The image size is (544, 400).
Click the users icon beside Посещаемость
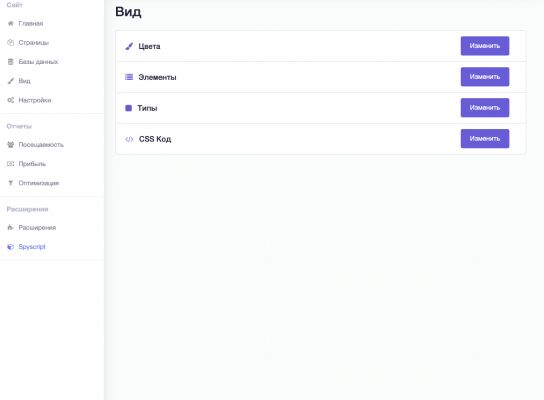(x=11, y=145)
